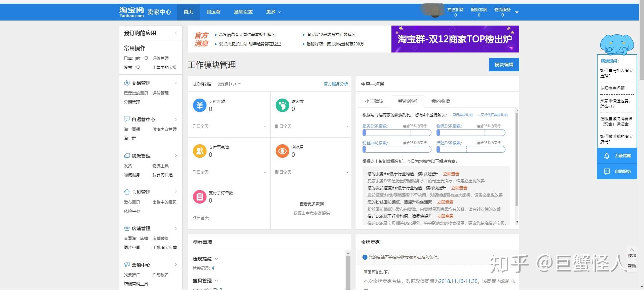Viewport: 644px width, 290px height.
Task: Click the 待办事项 panel scrollbar
Action: pos(348,272)
